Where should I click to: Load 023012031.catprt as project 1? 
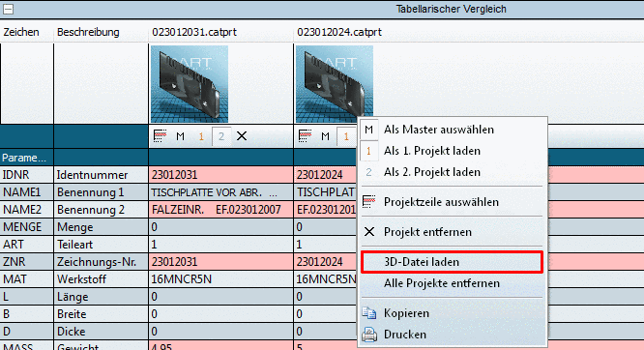[201, 136]
